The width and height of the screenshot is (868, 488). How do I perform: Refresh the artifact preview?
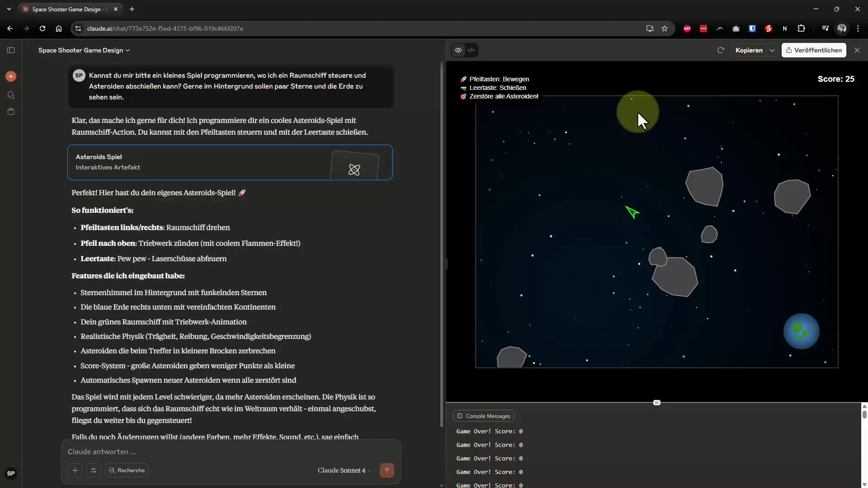[721, 50]
